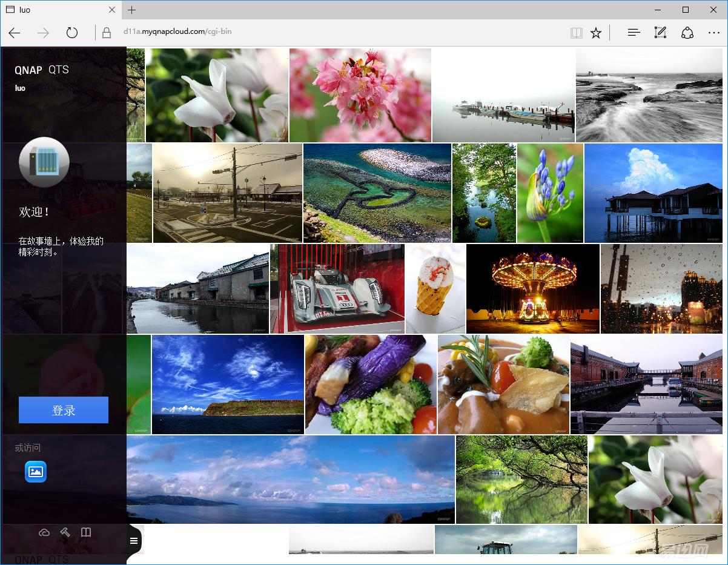Click the blue 登录 login button

coord(64,410)
